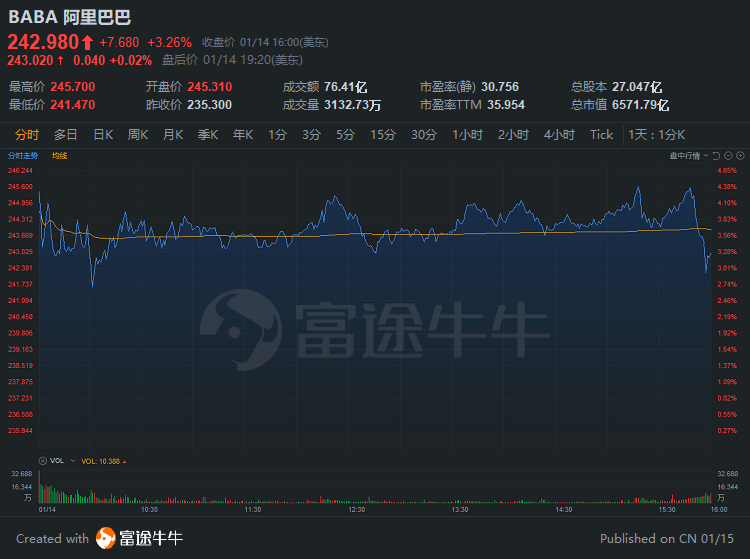Click the 市盈率(静) value 30.756

point(500,87)
